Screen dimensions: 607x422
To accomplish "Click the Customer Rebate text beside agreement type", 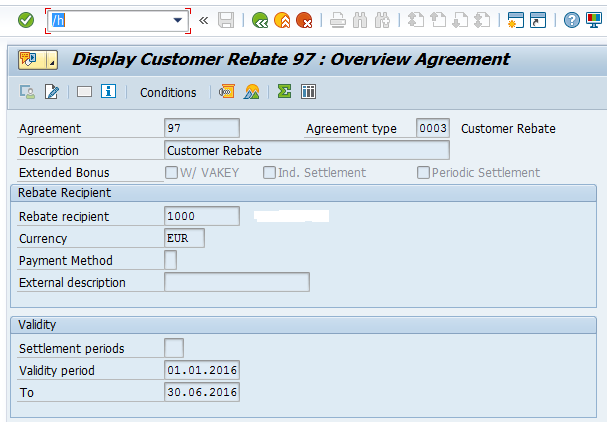I will point(508,129).
